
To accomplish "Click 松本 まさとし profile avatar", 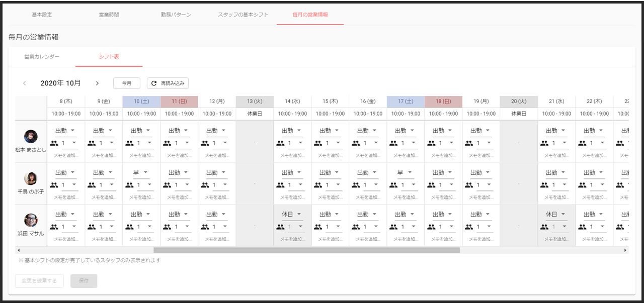I will pos(31,137).
